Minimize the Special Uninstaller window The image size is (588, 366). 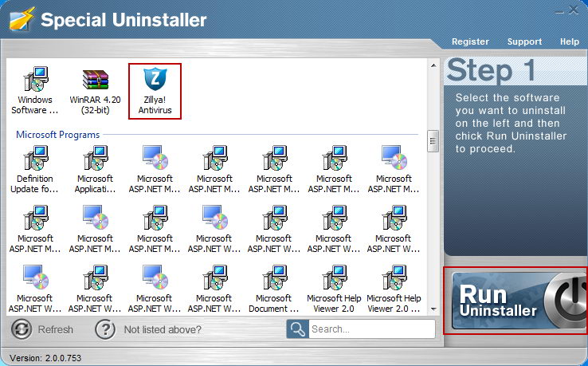(x=559, y=11)
